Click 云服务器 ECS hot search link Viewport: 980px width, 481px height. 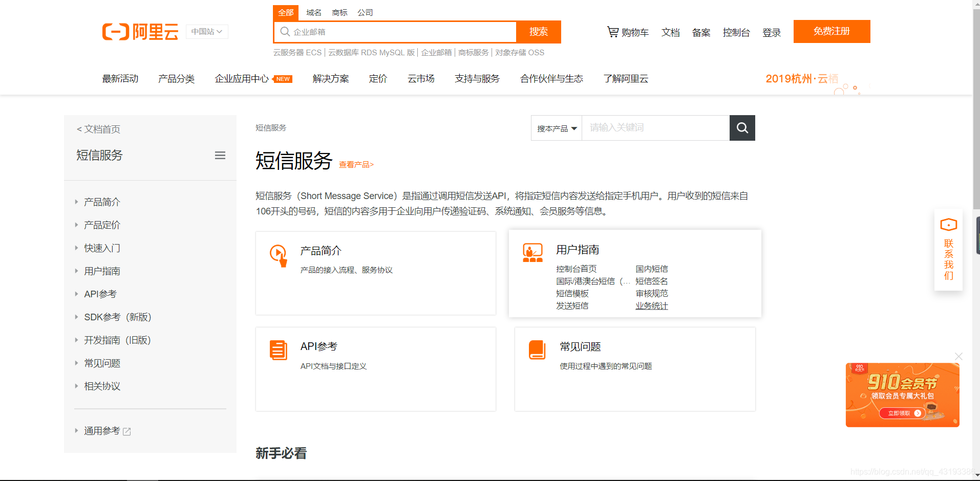297,53
